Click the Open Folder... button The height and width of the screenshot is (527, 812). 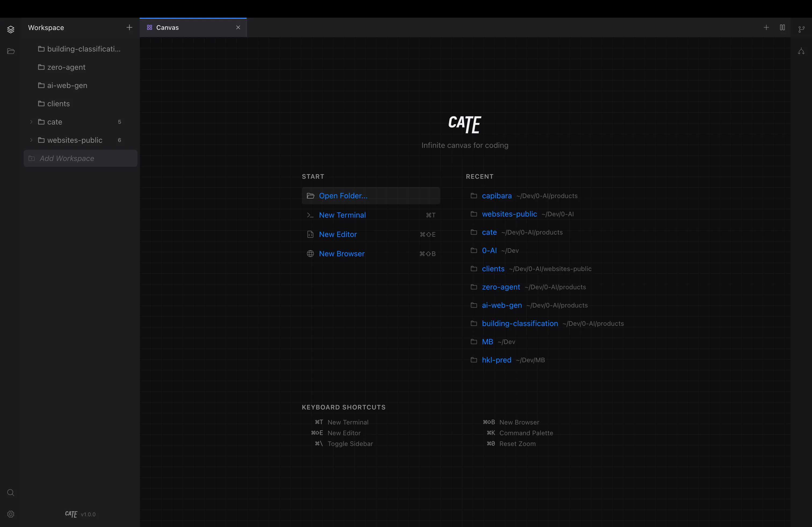click(x=371, y=196)
